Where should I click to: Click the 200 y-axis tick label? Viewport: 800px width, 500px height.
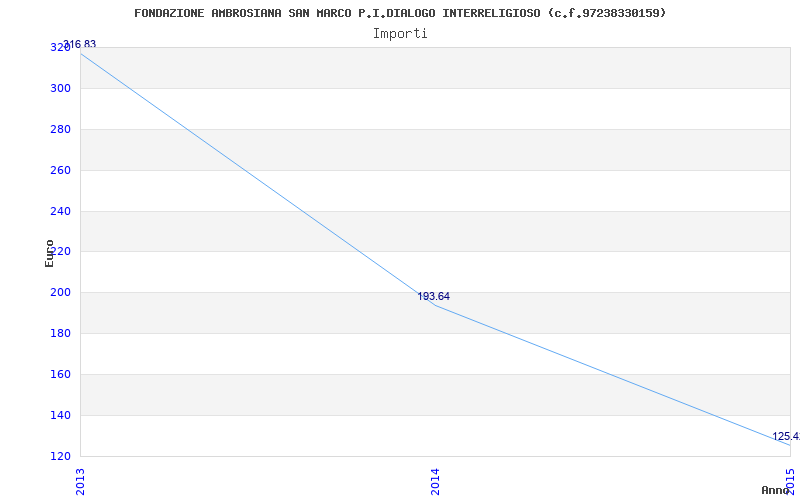60,293
